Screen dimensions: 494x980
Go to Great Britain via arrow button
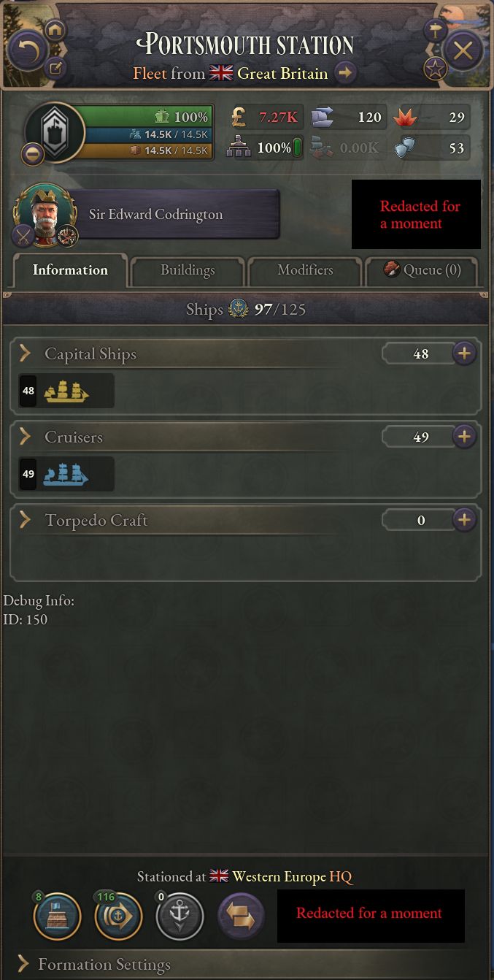pos(346,73)
